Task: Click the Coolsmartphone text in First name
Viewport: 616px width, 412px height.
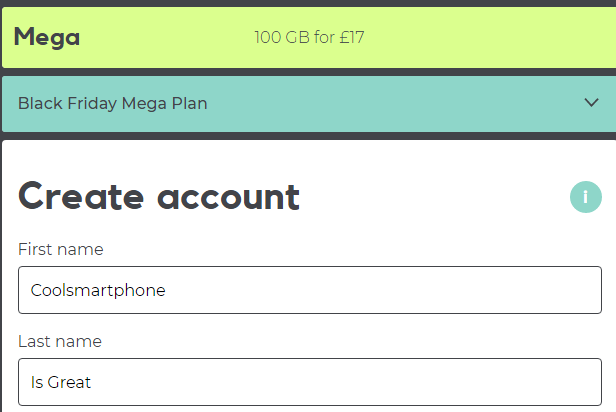Action: coord(98,291)
